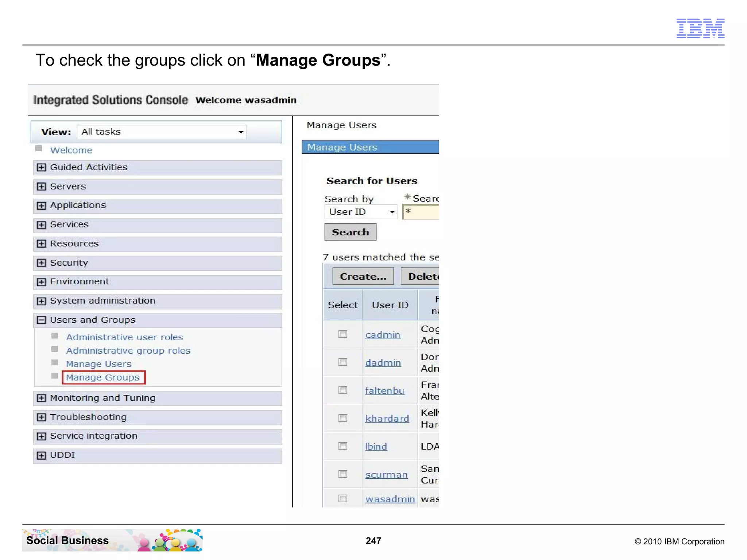Click the Select column header
This screenshot has height=560, width=747.
coord(342,305)
